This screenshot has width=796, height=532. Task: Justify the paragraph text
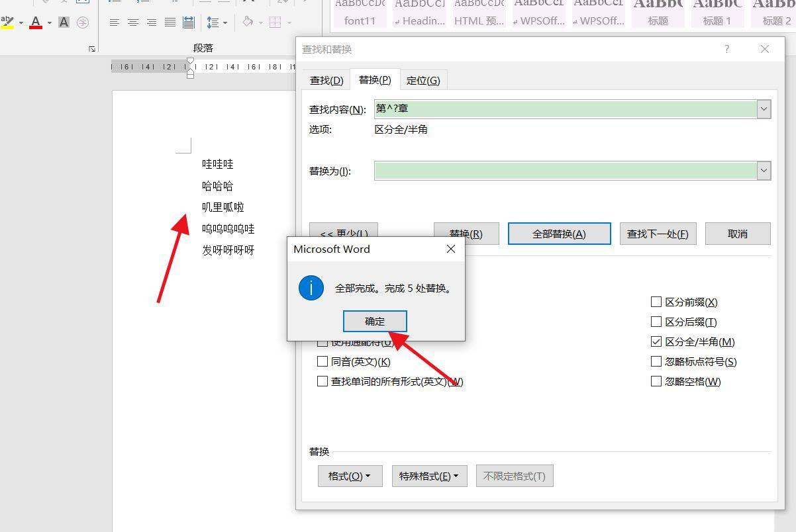[170, 22]
